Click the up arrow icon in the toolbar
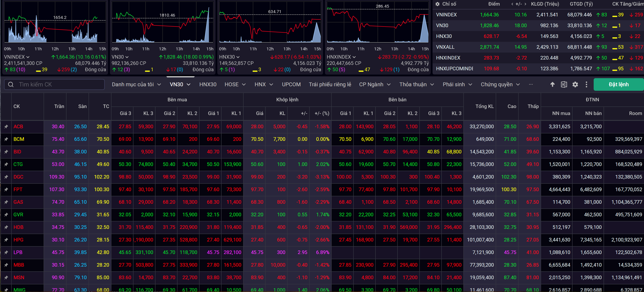Image resolution: width=644 pixels, height=292 pixels. click(x=552, y=85)
